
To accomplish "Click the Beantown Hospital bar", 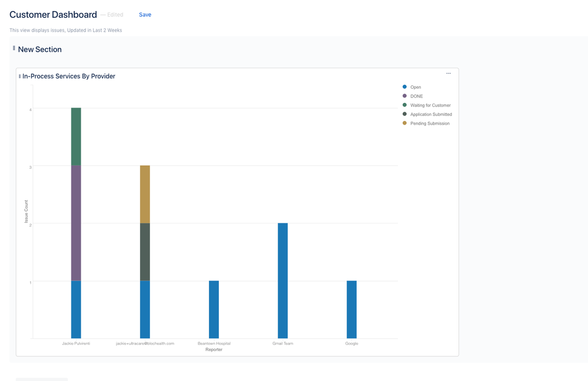I will point(214,309).
